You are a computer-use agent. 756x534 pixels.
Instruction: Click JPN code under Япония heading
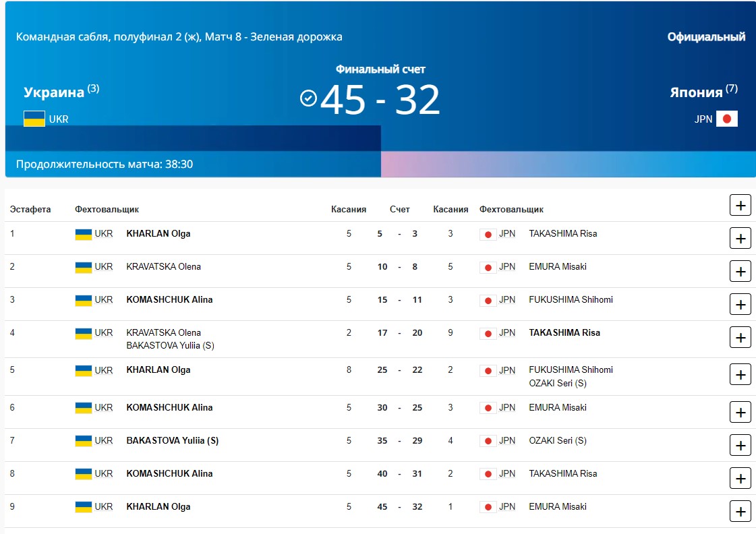click(703, 119)
